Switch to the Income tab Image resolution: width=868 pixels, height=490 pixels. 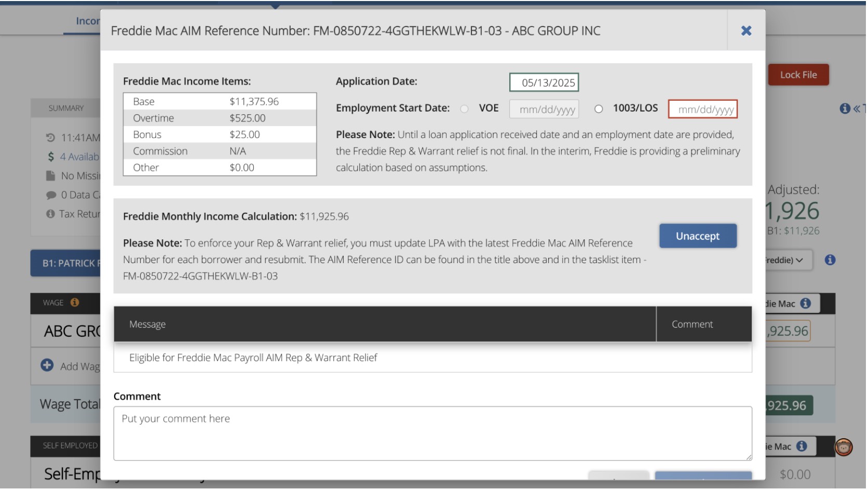coord(88,21)
